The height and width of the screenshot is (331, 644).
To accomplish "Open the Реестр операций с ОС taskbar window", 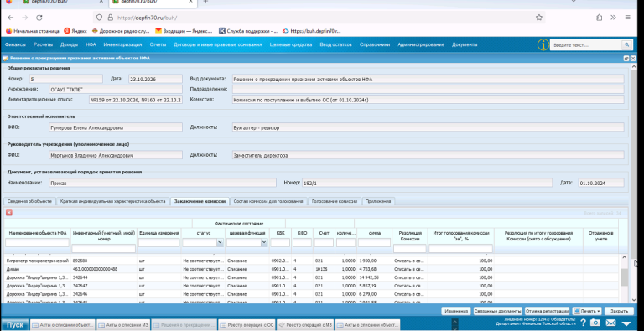I will [x=247, y=325].
